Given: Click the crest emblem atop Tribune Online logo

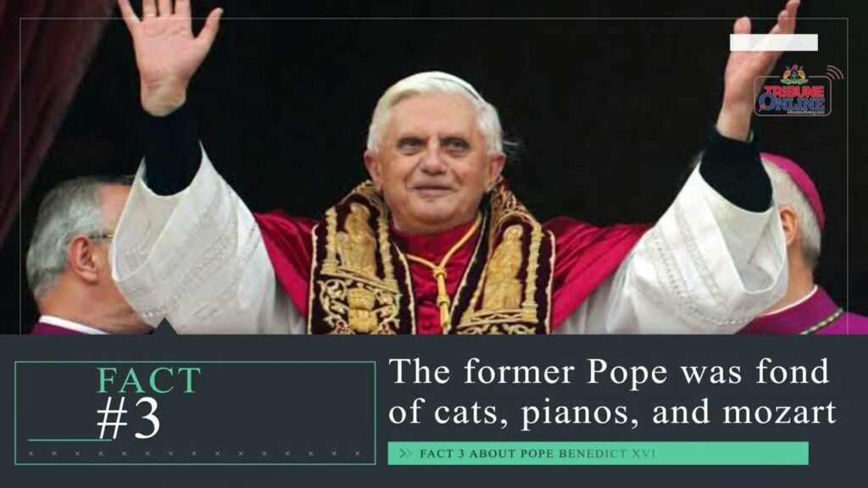Looking at the screenshot, I should point(793,75).
